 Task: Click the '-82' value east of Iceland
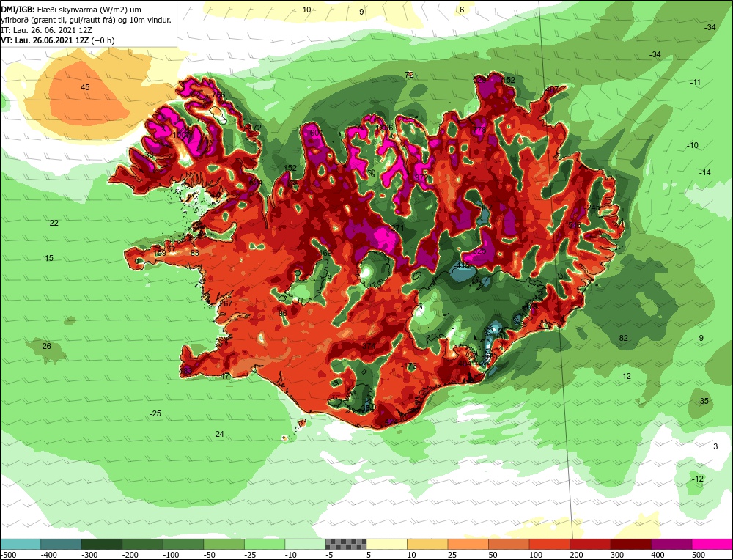(622, 338)
